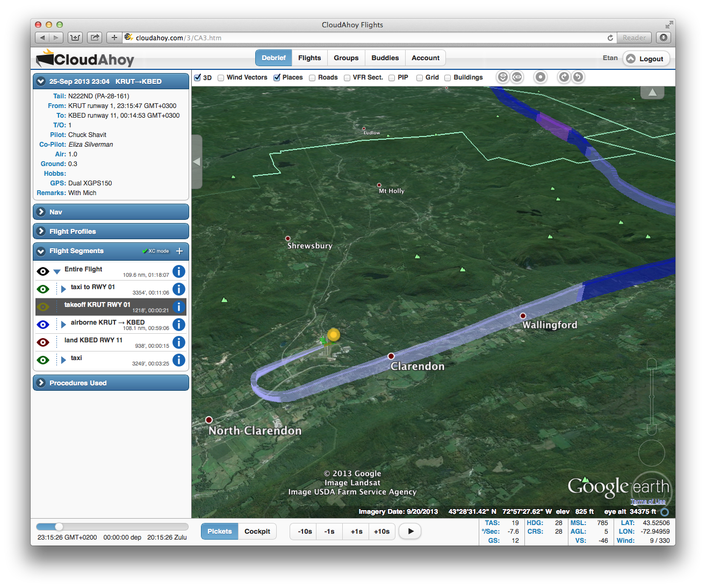Step back one second with -1s
Image resolution: width=706 pixels, height=588 pixels.
coord(329,532)
